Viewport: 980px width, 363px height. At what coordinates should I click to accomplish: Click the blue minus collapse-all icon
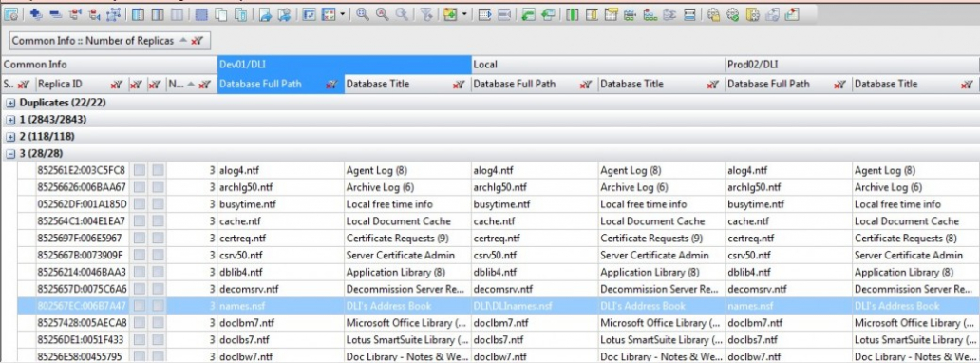56,14
